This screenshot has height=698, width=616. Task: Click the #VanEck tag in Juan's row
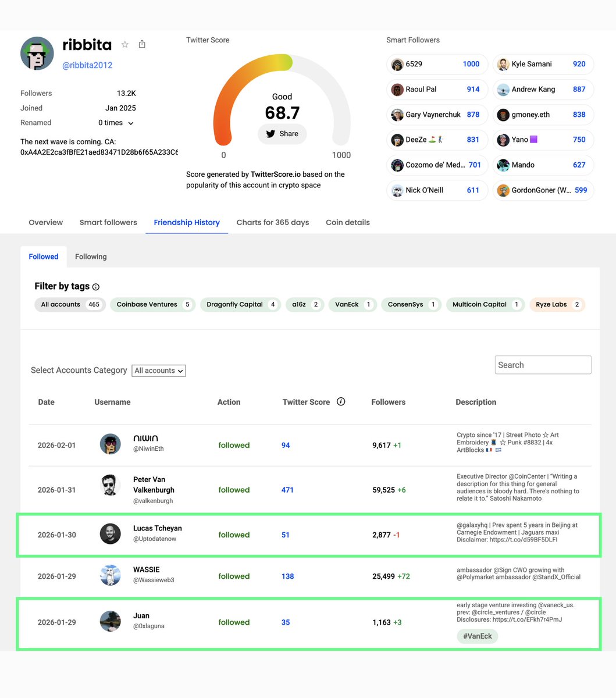[478, 636]
